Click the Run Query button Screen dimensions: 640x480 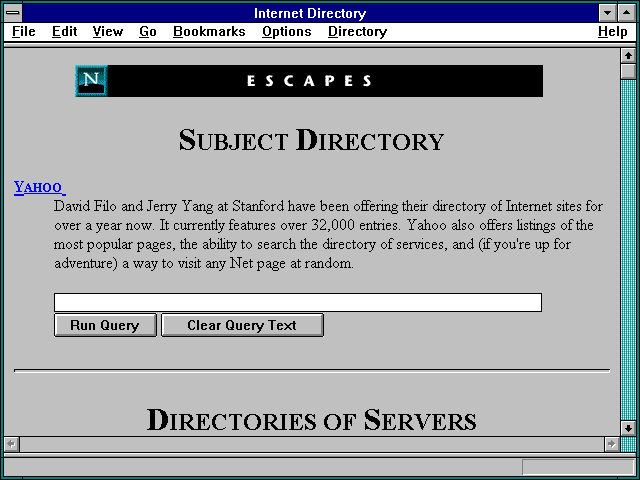pyautogui.click(x=105, y=325)
